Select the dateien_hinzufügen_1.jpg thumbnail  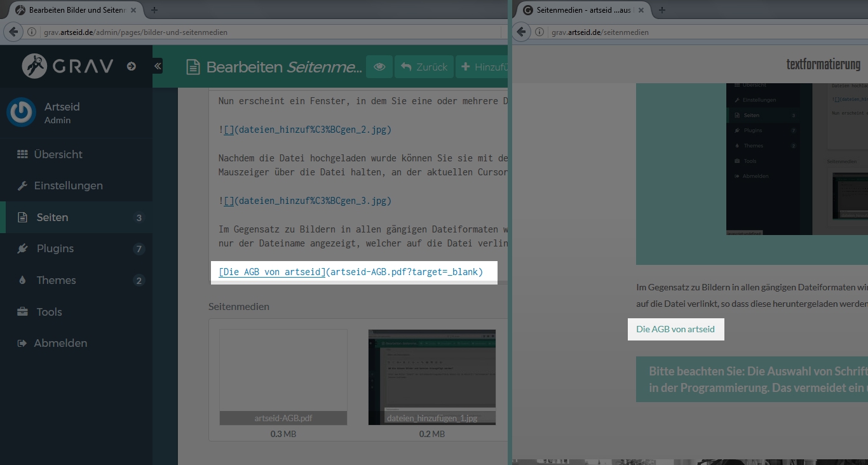coord(431,376)
